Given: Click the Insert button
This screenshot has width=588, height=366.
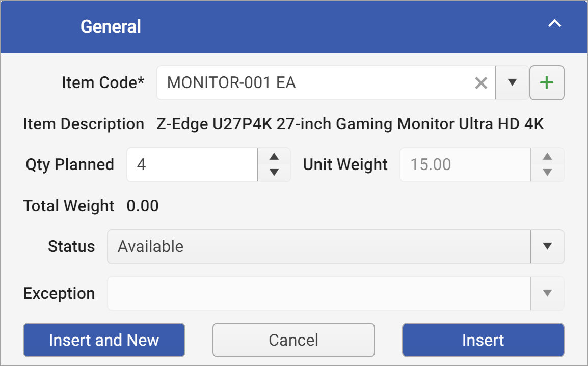Looking at the screenshot, I should (x=483, y=340).
